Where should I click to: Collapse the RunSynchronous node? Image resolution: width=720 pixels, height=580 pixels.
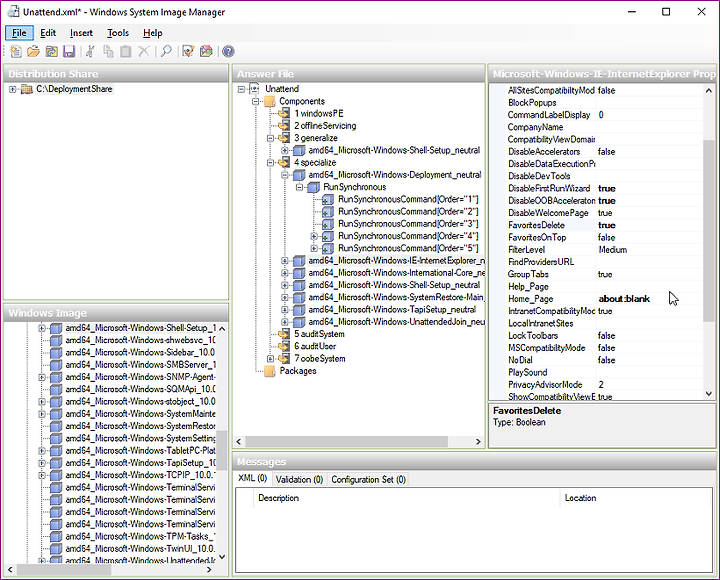point(299,187)
